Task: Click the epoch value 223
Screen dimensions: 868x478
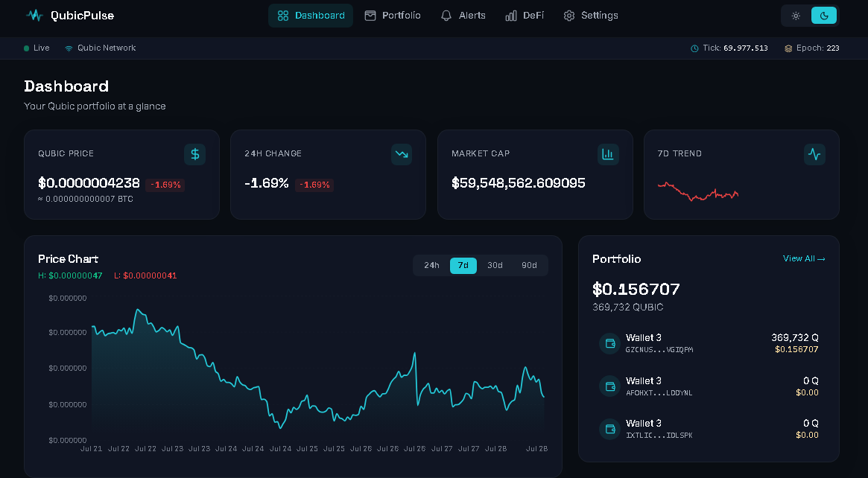Action: [833, 48]
